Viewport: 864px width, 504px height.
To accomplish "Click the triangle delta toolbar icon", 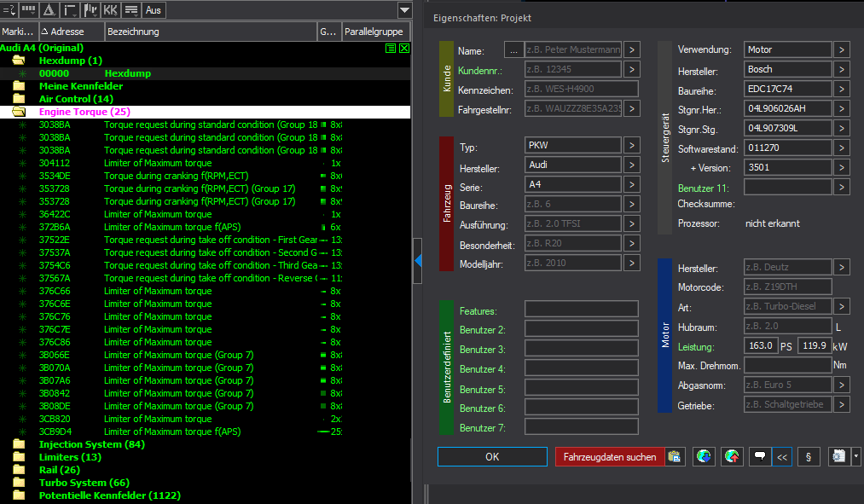I will pyautogui.click(x=49, y=10).
